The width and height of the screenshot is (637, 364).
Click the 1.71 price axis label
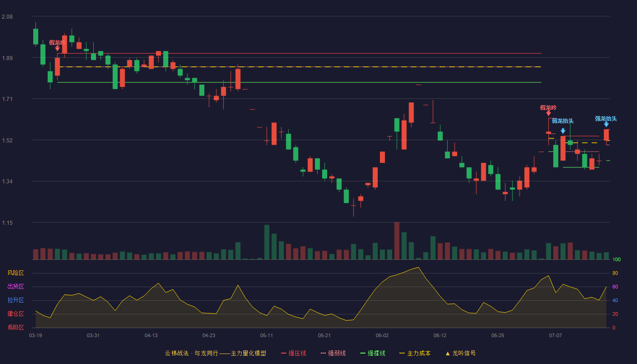(7, 99)
